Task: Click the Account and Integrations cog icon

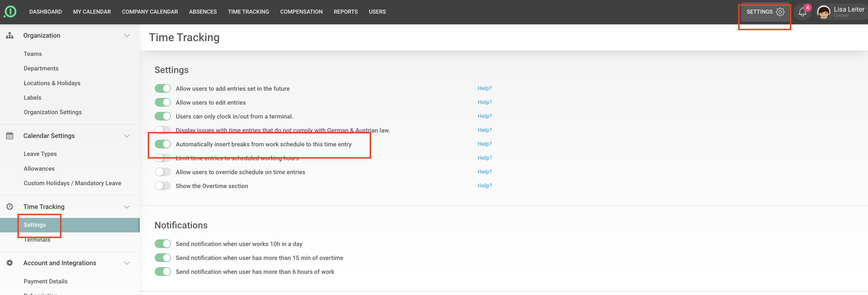Action: point(10,263)
